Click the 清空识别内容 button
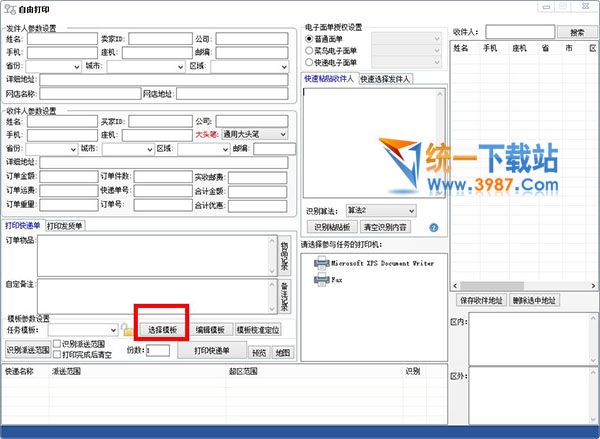This screenshot has height=439, width=600. pos(385,227)
